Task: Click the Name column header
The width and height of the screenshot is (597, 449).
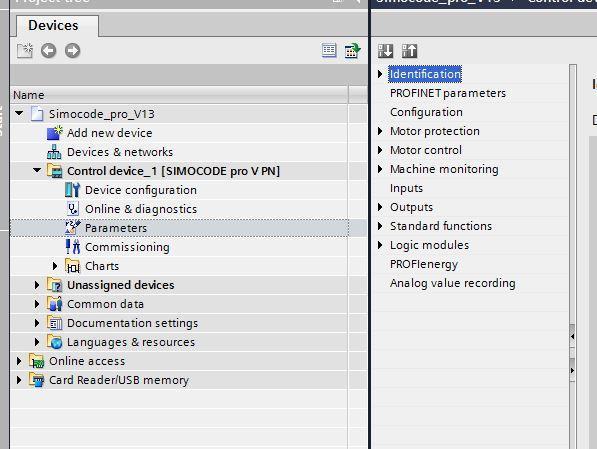Action: 179,95
